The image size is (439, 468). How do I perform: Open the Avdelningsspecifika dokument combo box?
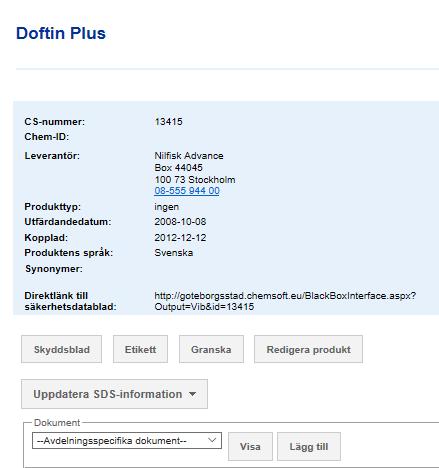click(127, 441)
